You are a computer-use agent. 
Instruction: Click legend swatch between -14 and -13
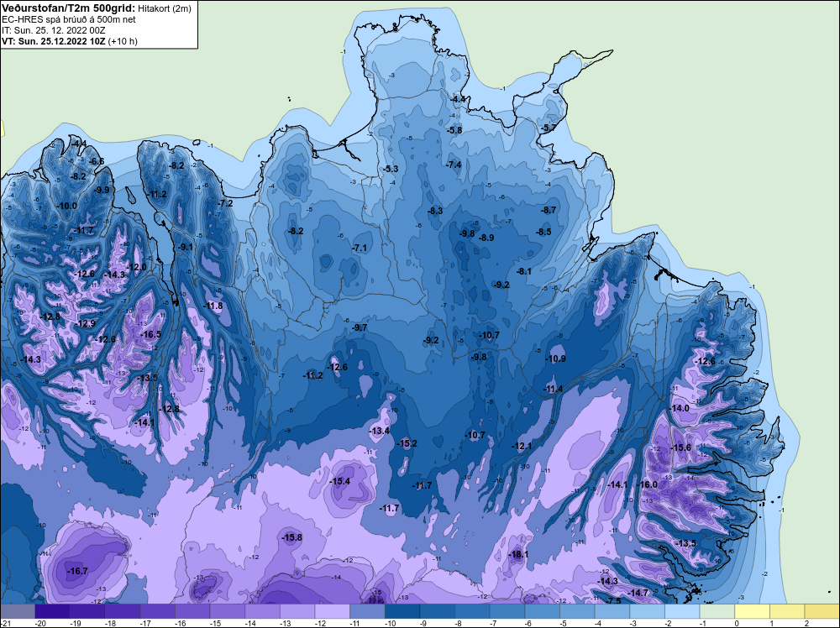coord(262,611)
